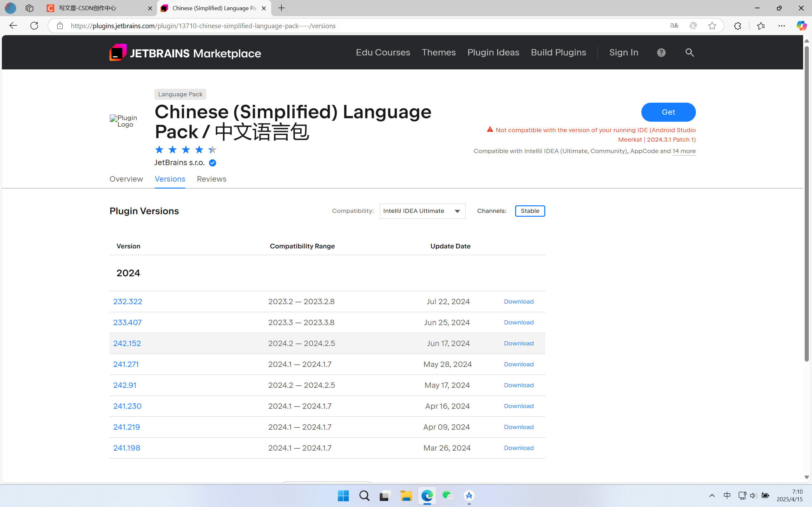Open the Reviews tab
This screenshot has width=812, height=507.
point(211,179)
